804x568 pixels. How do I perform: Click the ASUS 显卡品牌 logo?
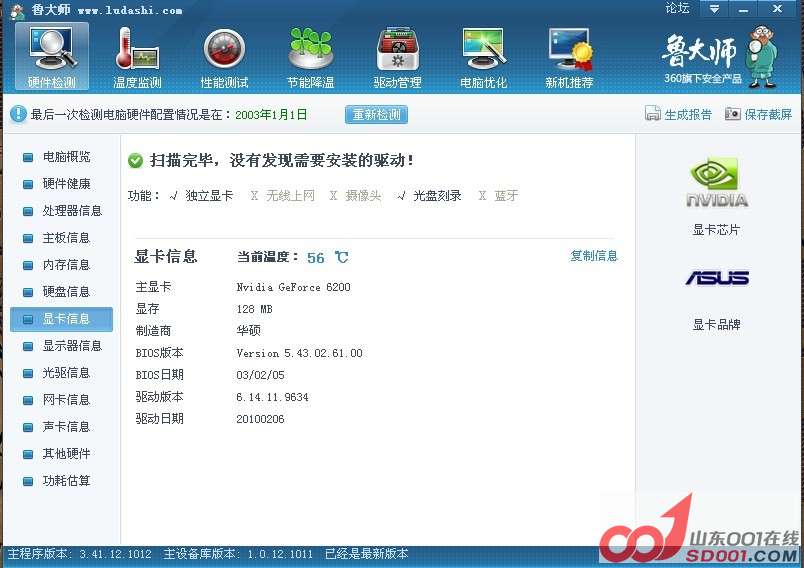click(717, 278)
